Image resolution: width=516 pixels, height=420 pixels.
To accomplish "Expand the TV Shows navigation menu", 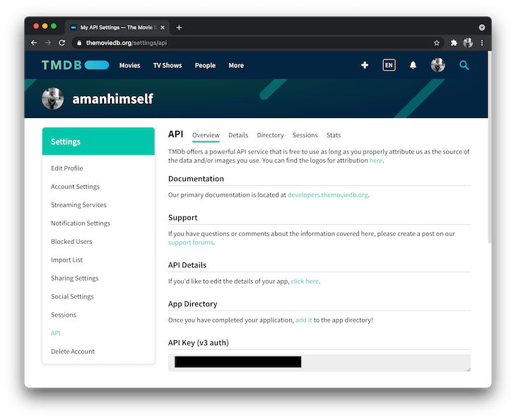I will pos(168,65).
